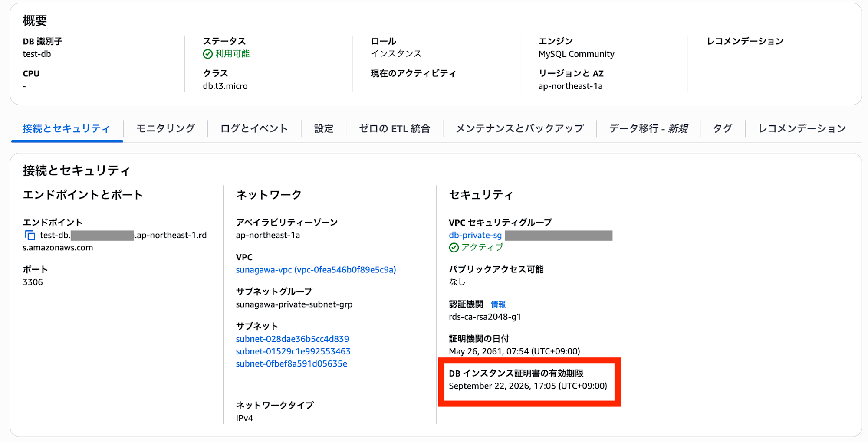This screenshot has width=868, height=442.
Task: Click the s.amazonaws.com endpoint text
Action: coord(58,248)
